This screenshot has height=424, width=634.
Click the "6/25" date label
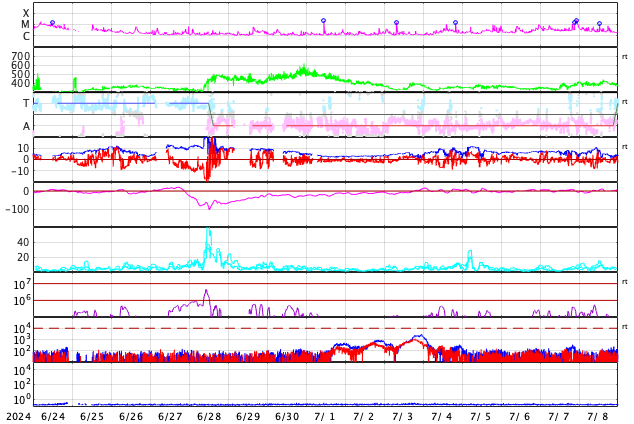(92, 416)
